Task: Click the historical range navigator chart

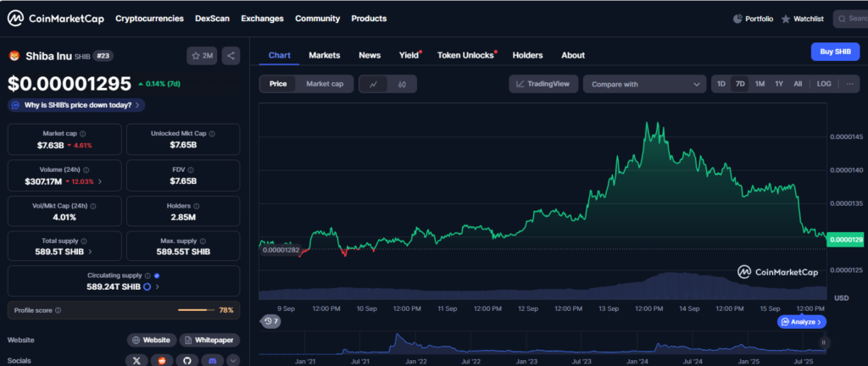Action: (542, 342)
